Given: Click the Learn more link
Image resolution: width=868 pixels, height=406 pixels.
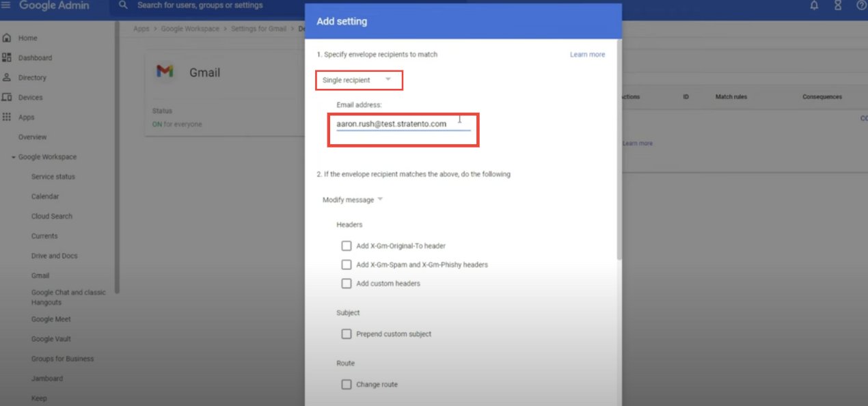Looking at the screenshot, I should (586, 54).
